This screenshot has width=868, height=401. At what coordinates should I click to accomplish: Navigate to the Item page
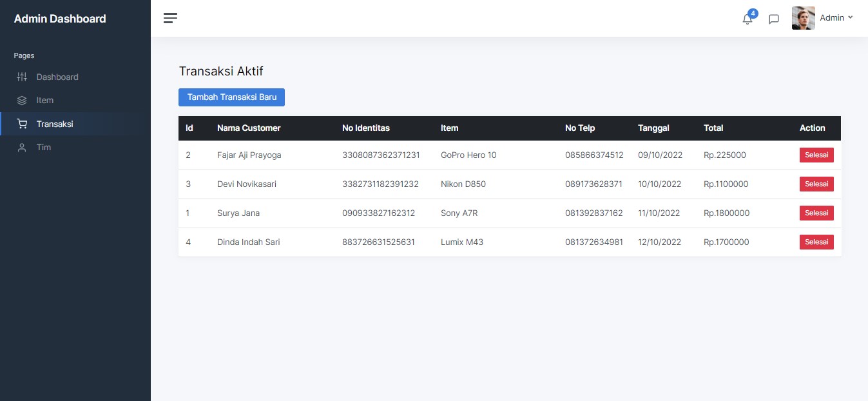coord(44,100)
